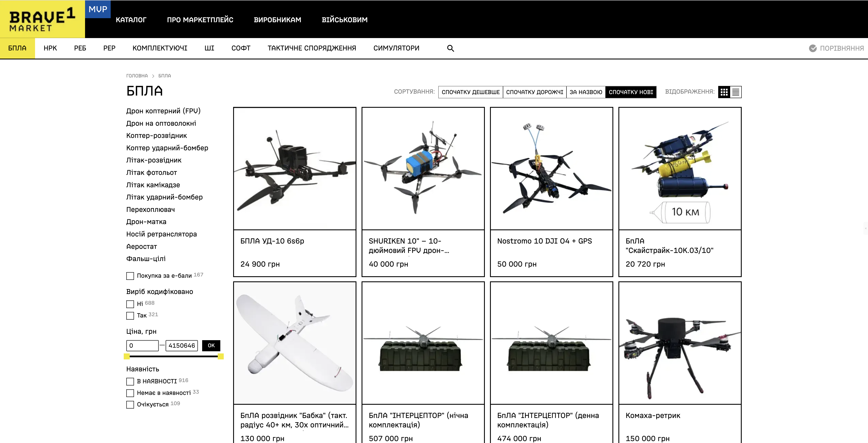The height and width of the screenshot is (443, 868).
Task: Open the Nostromo 10 DJI O4 drone image
Action: 551,168
